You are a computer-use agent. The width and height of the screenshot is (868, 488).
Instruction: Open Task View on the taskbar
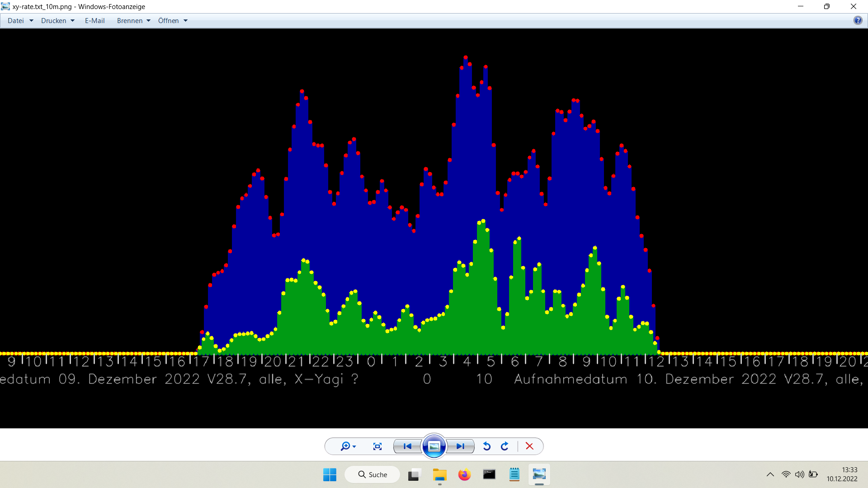pos(414,475)
